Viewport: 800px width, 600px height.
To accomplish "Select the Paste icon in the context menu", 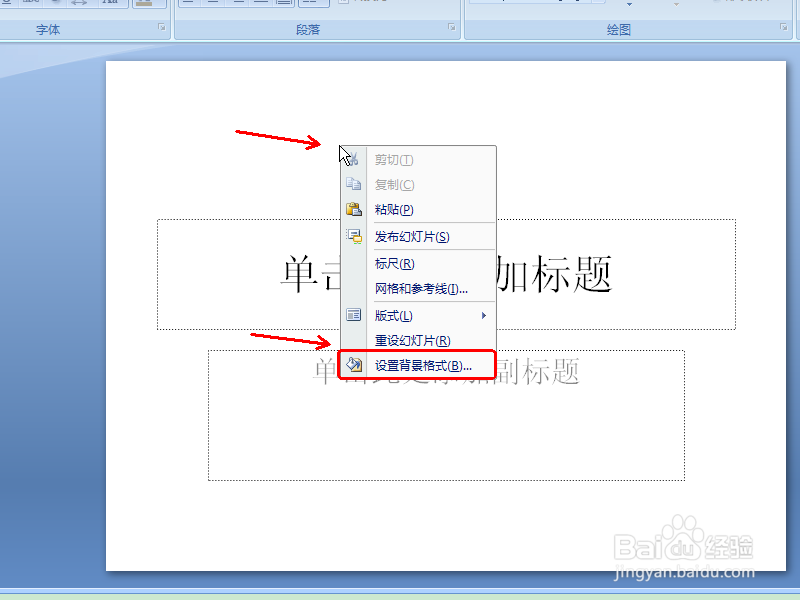I will coord(353,210).
